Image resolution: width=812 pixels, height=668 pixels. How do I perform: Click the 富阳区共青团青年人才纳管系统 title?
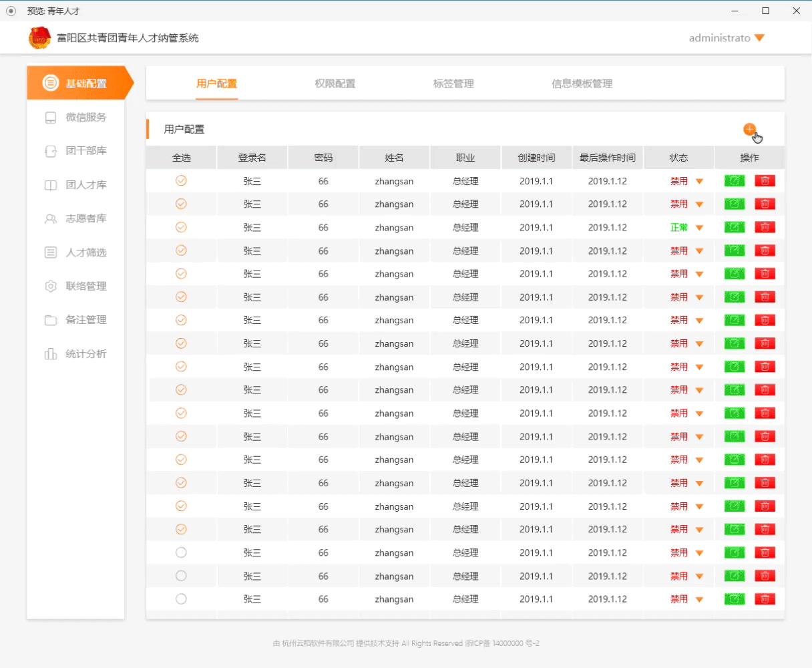(x=128, y=38)
